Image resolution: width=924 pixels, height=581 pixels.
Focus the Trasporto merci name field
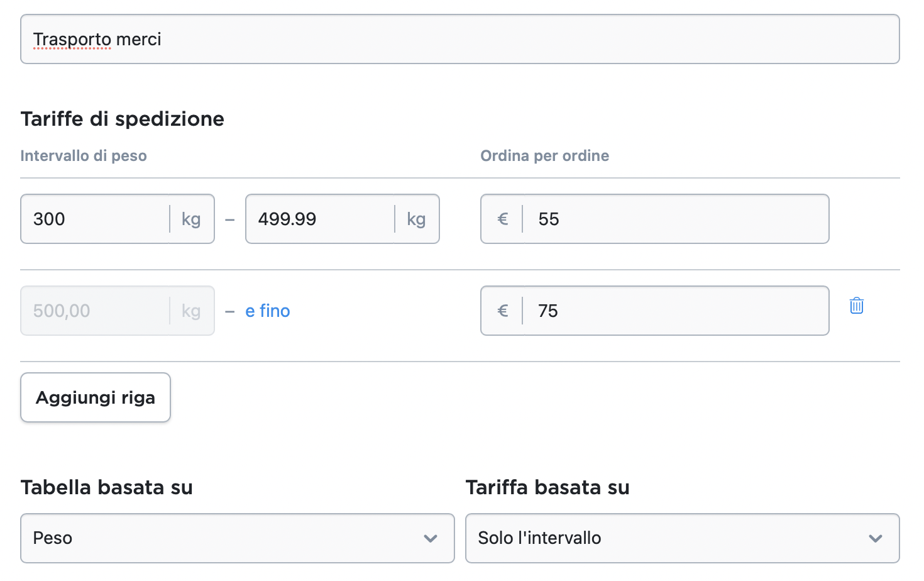pos(459,40)
